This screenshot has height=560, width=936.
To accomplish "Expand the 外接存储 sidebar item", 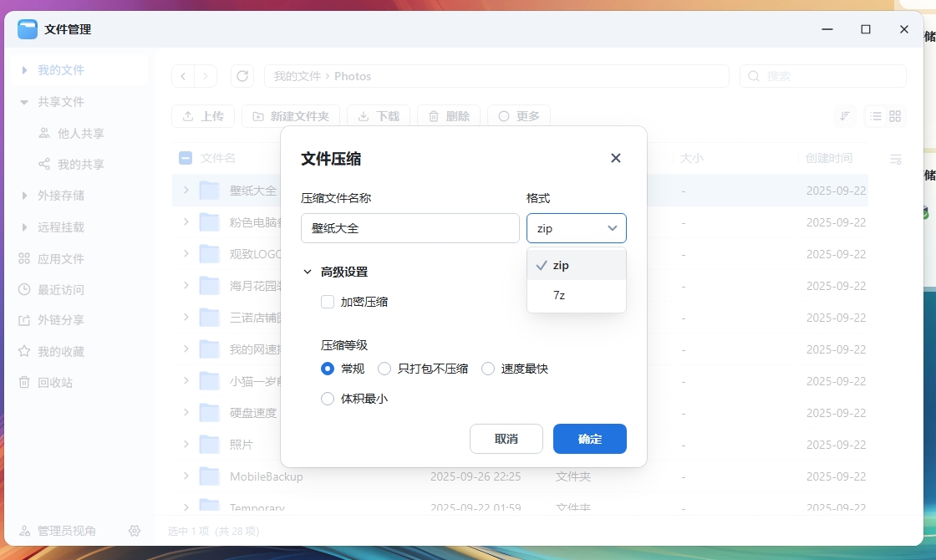I will pos(25,196).
